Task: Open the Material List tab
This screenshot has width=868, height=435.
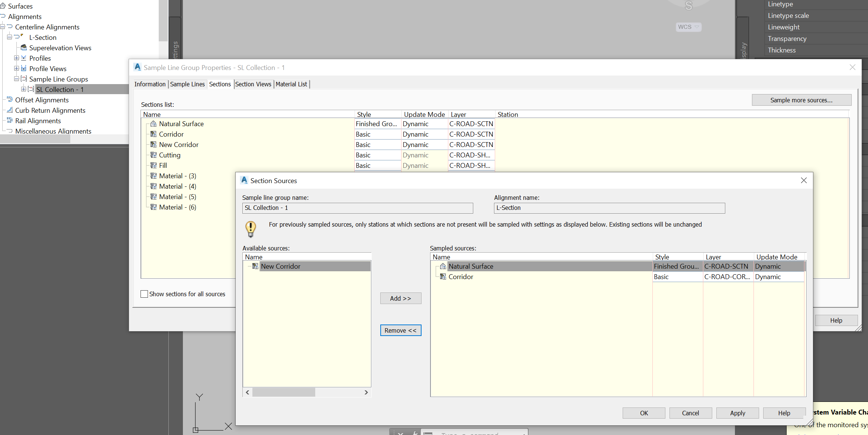Action: click(x=291, y=84)
